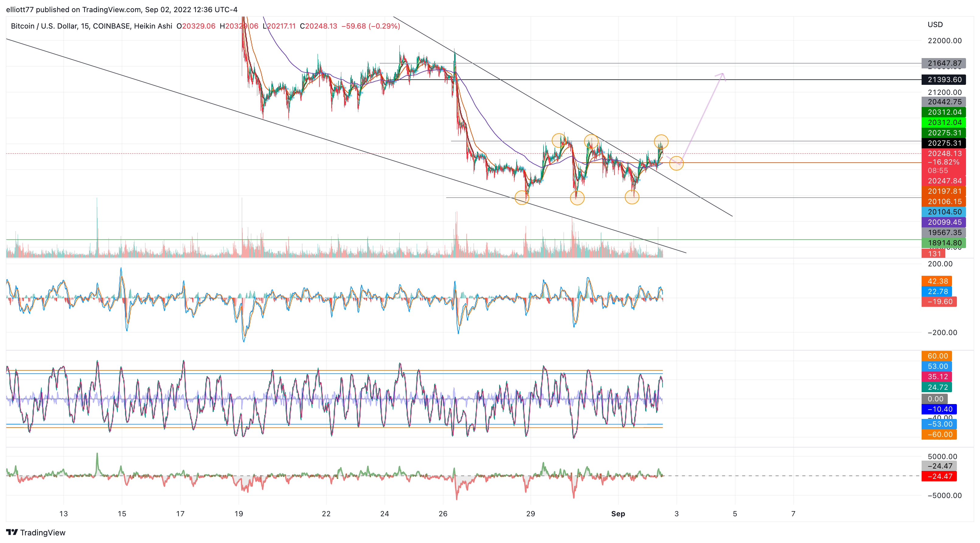
Task: Click the 'elliott77' author name in the header
Action: [x=20, y=9]
